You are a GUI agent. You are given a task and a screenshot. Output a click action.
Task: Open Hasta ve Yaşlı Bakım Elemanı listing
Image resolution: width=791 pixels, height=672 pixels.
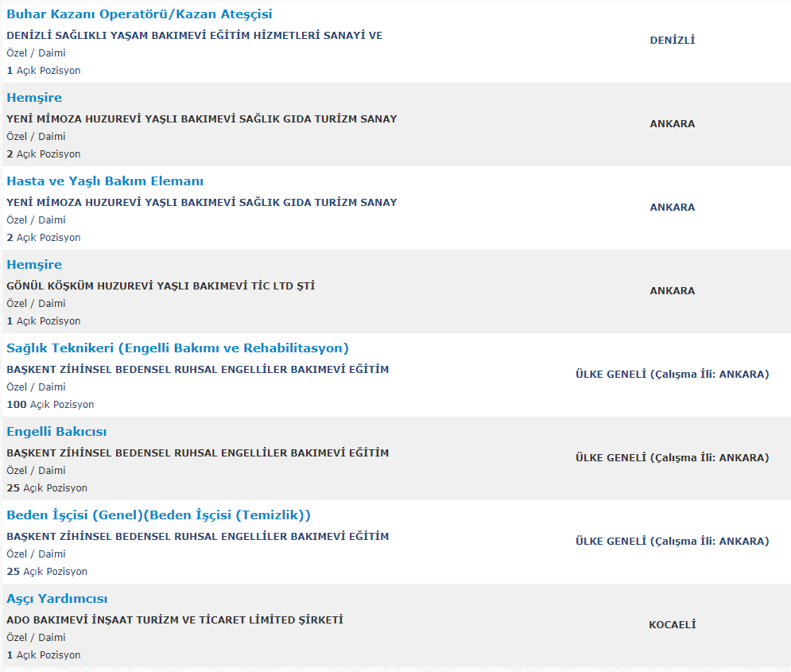tap(105, 181)
